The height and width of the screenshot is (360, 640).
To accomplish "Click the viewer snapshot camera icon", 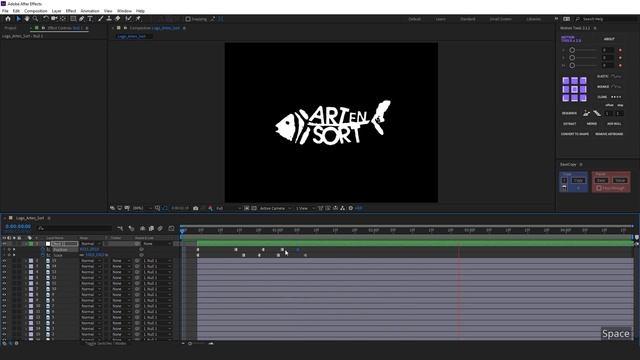I will coord(196,208).
